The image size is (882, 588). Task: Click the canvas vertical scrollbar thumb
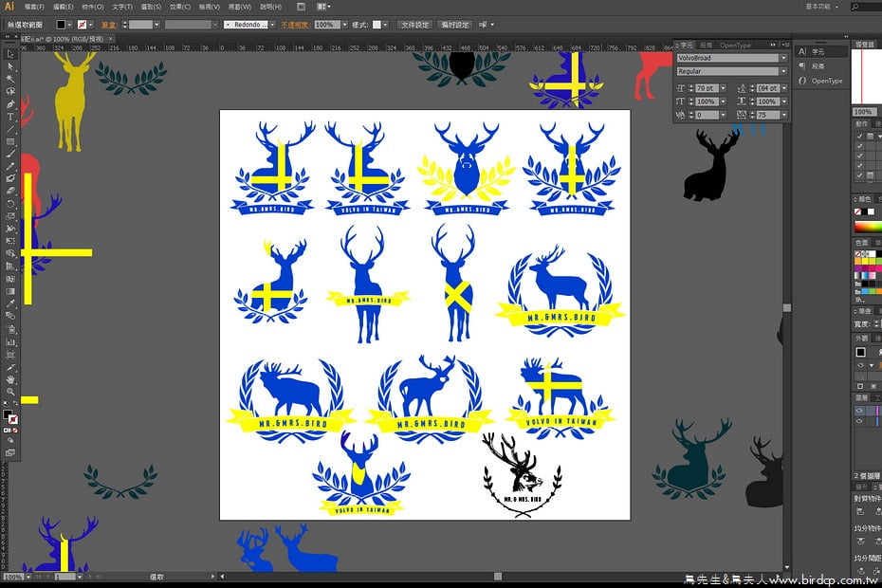coord(787,308)
